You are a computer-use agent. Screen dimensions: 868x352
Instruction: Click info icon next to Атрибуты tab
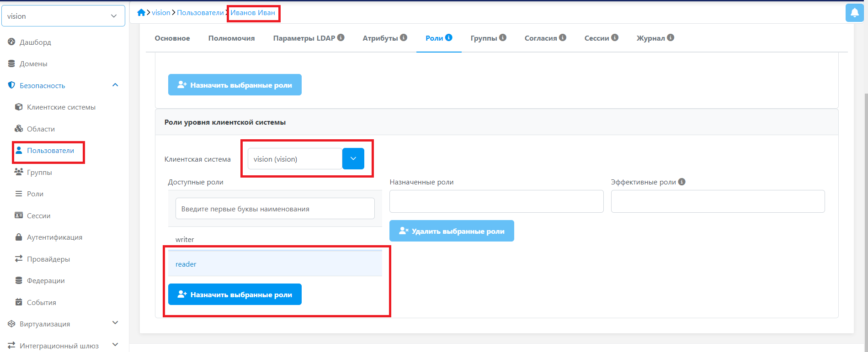click(x=404, y=38)
